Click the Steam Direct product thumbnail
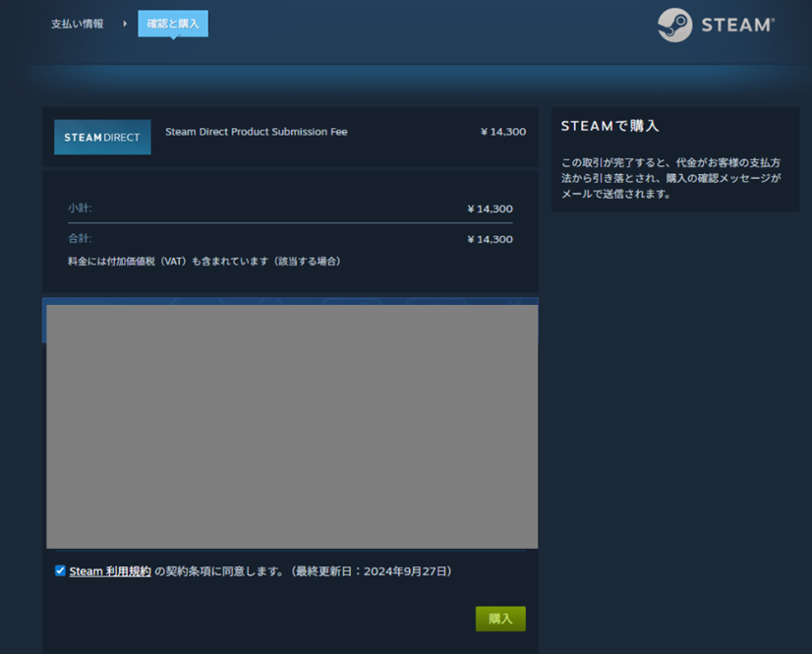 tap(102, 138)
